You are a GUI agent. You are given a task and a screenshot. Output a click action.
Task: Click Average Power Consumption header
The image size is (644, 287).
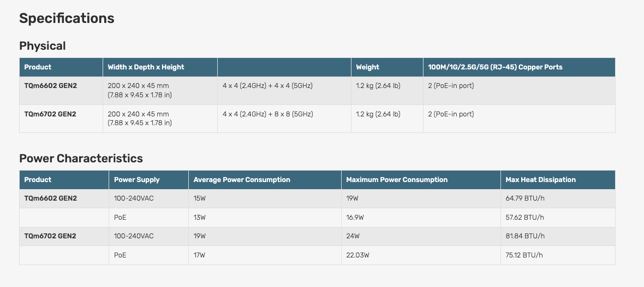point(242,180)
